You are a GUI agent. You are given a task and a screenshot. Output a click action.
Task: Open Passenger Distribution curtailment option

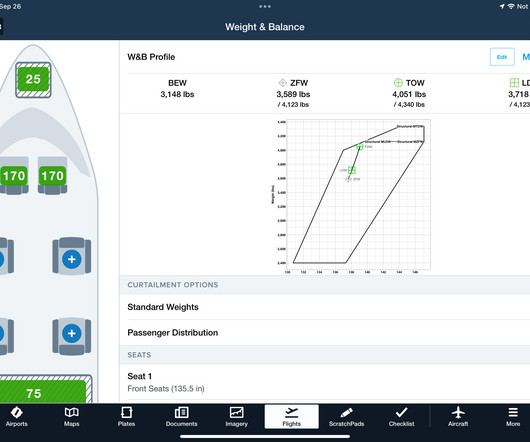click(x=325, y=333)
